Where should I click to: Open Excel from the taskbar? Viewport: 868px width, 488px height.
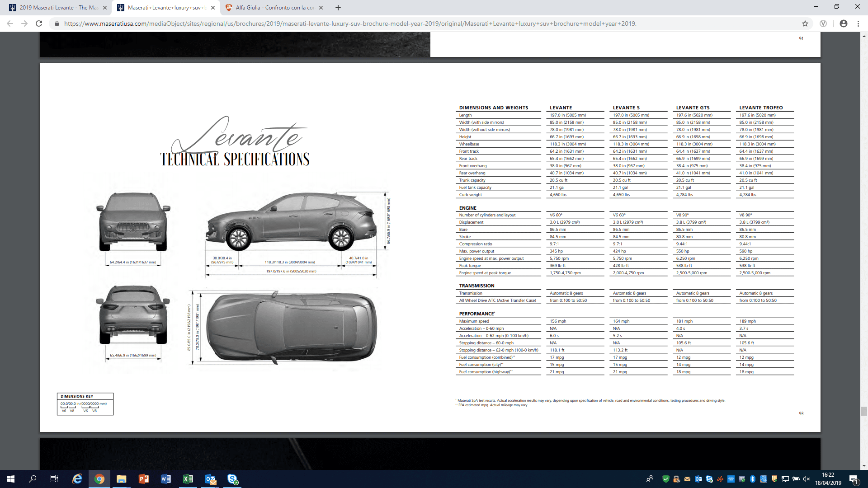point(188,479)
